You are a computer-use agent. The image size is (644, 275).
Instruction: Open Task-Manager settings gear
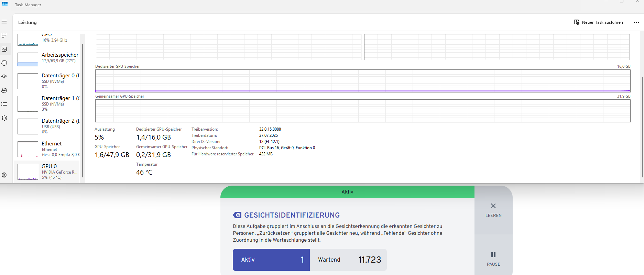4,175
